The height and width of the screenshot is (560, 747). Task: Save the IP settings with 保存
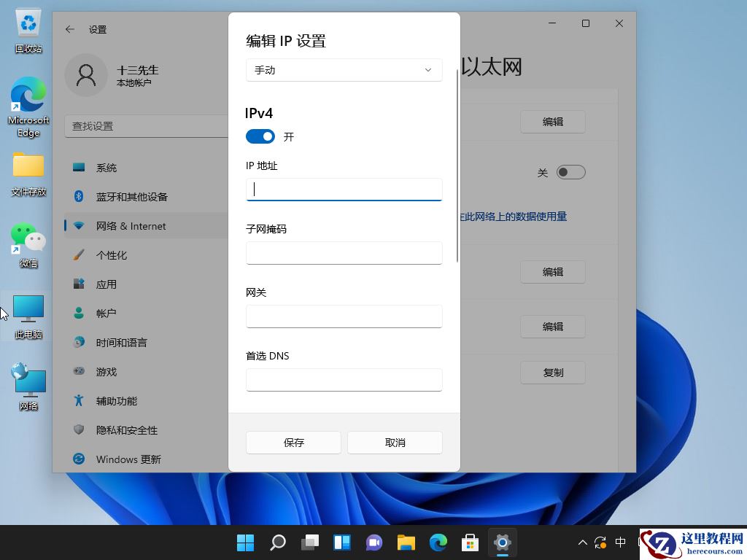click(293, 442)
